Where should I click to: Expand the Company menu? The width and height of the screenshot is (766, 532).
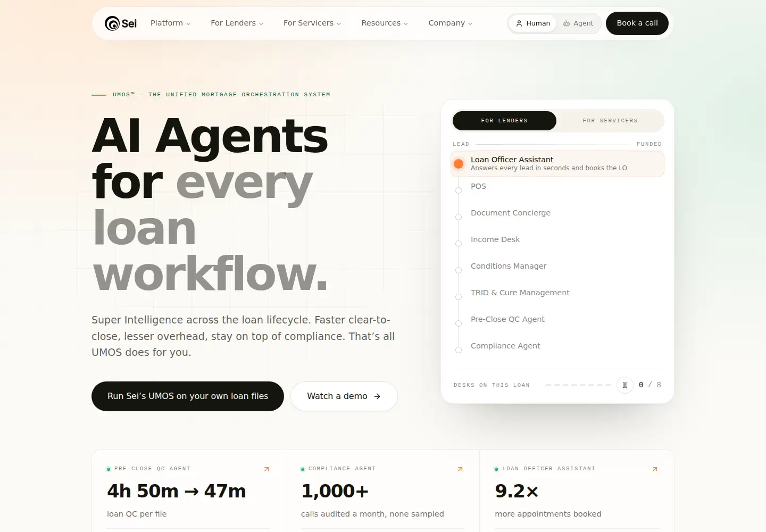[x=450, y=23]
